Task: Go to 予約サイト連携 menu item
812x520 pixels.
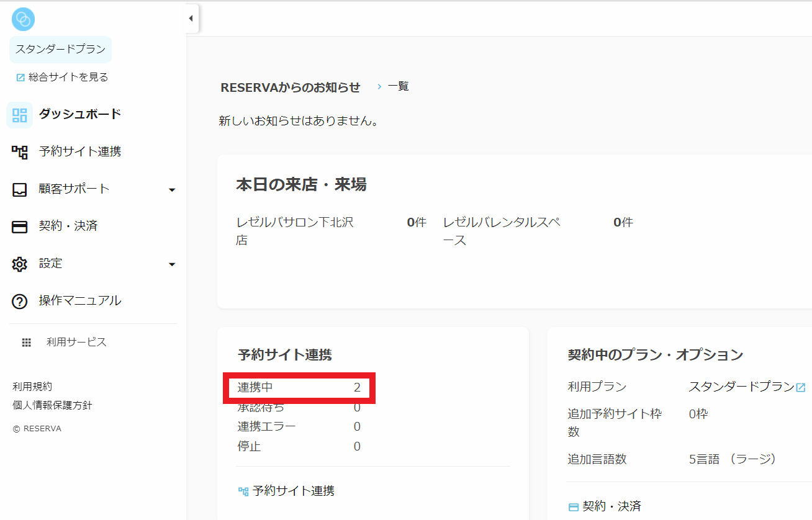Action: (x=79, y=151)
